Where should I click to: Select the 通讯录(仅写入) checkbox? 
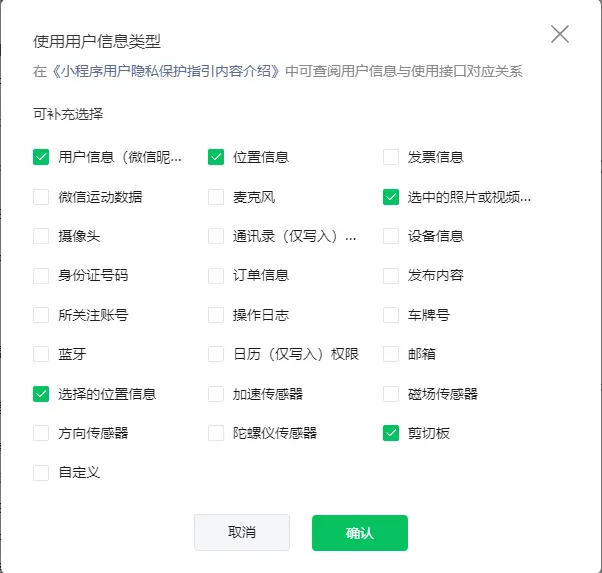pyautogui.click(x=216, y=236)
